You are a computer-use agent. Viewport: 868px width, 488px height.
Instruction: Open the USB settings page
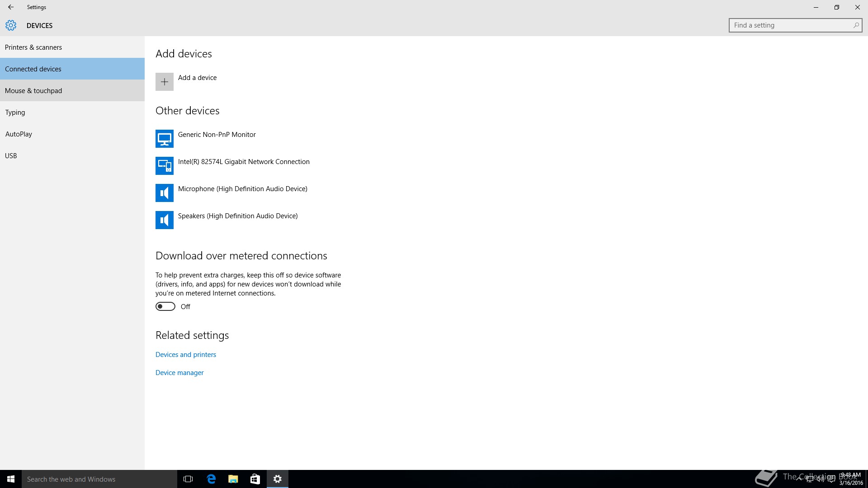(x=11, y=156)
